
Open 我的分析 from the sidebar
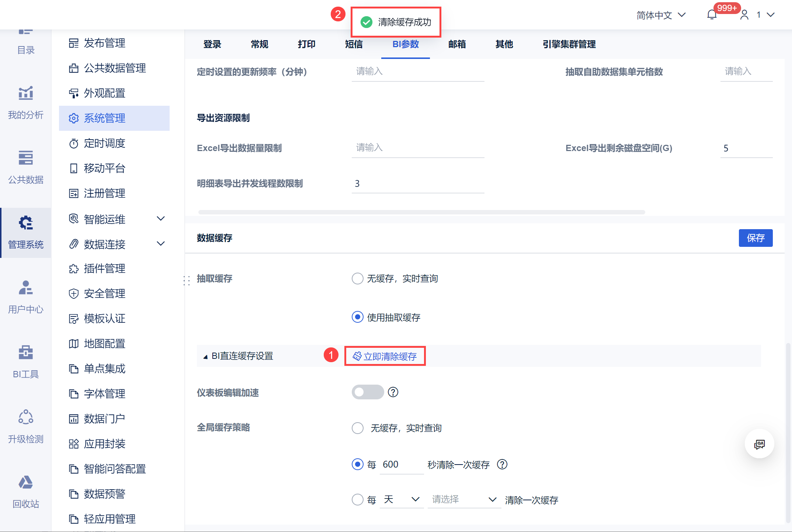tap(25, 103)
